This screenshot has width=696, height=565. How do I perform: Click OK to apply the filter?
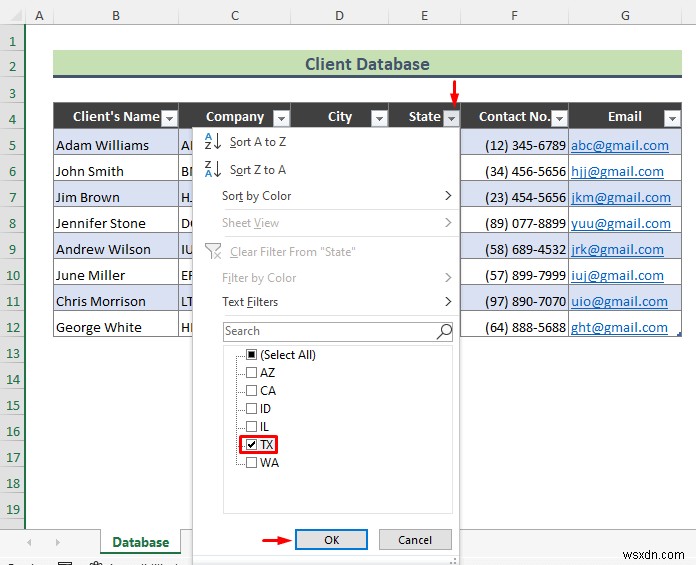point(332,540)
